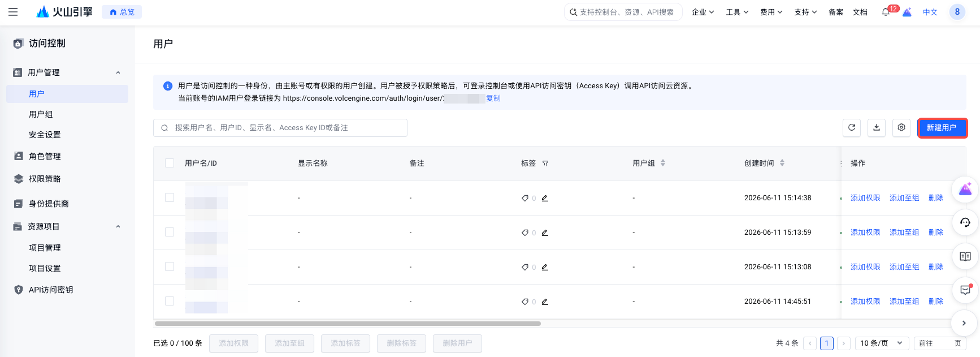Click the tag filter funnel icon

tap(545, 164)
